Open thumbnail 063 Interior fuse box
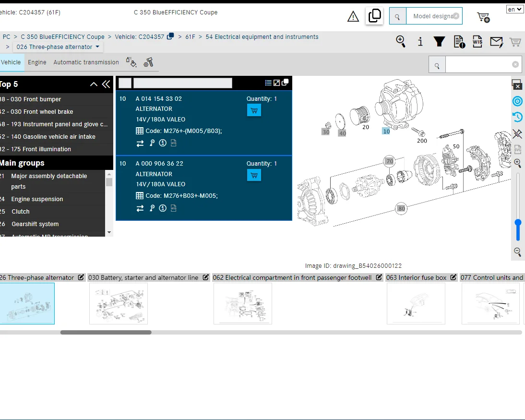 coord(416,303)
